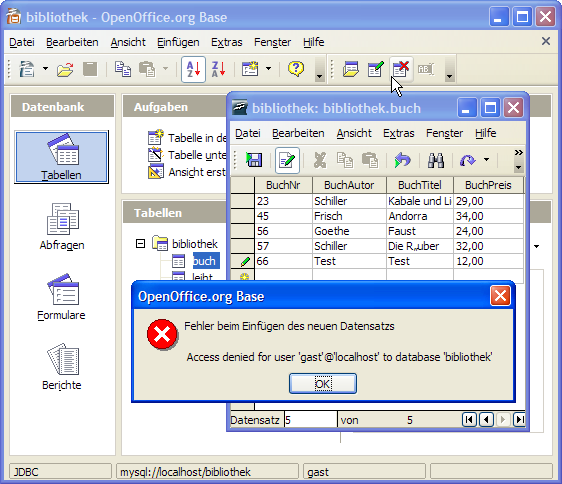The height and width of the screenshot is (484, 562).
Task: Open the dropdown arrow beside Form icon
Action: coord(268,68)
